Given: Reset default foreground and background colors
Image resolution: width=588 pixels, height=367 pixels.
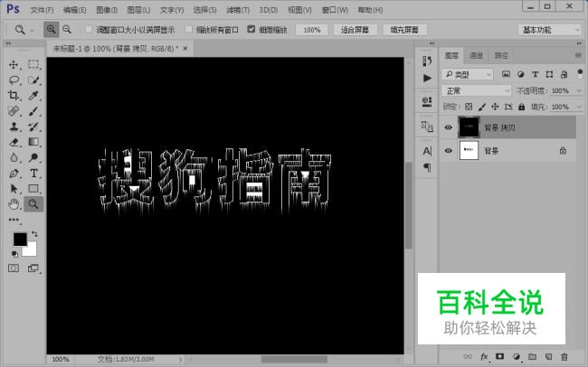Looking at the screenshot, I should (14, 254).
